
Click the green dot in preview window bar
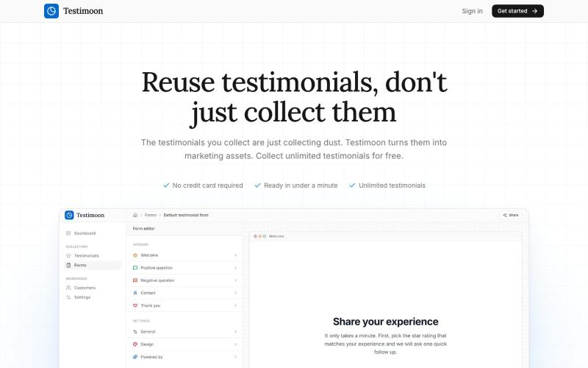[x=265, y=236]
